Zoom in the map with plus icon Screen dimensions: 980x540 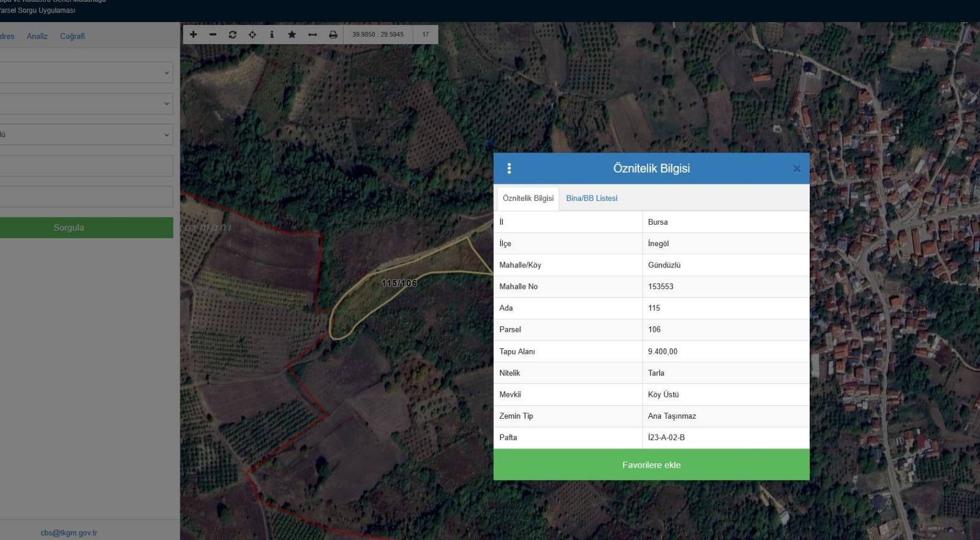[194, 34]
